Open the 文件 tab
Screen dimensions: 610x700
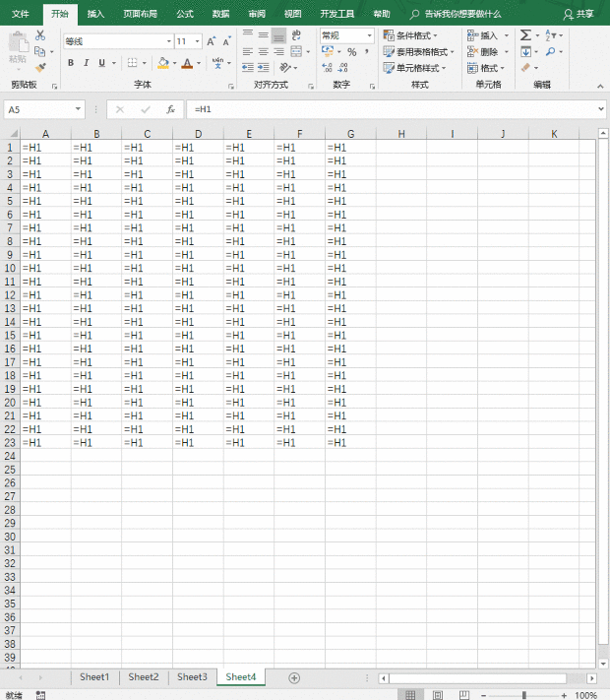pyautogui.click(x=20, y=14)
